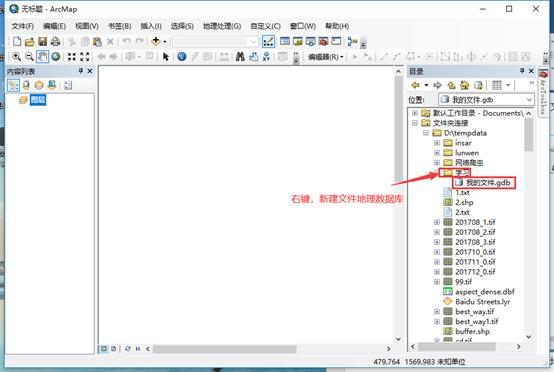Open the ArcToolbox side tab

coord(543,92)
